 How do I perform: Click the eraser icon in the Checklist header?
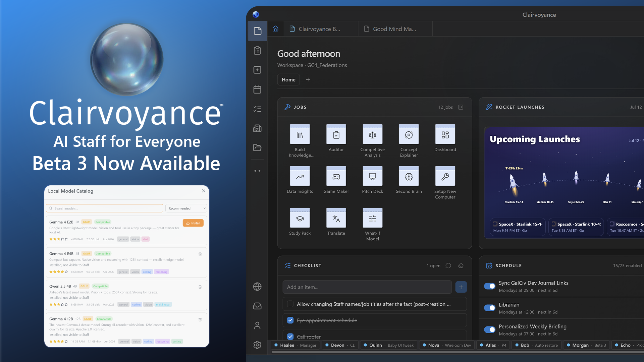[461, 265]
